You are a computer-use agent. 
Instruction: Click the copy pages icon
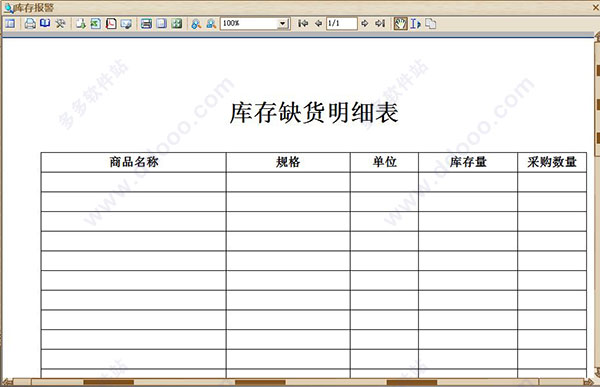pos(430,24)
